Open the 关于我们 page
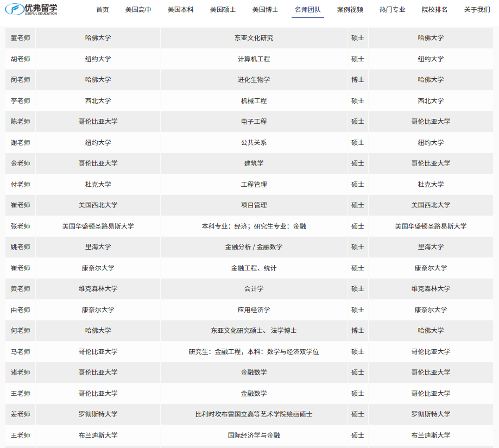 [x=477, y=10]
